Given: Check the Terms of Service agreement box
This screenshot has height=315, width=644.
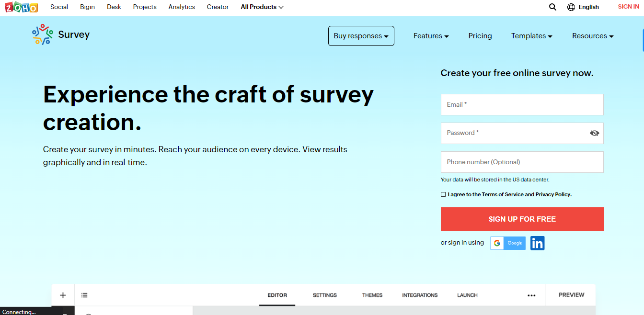Looking at the screenshot, I should (443, 194).
